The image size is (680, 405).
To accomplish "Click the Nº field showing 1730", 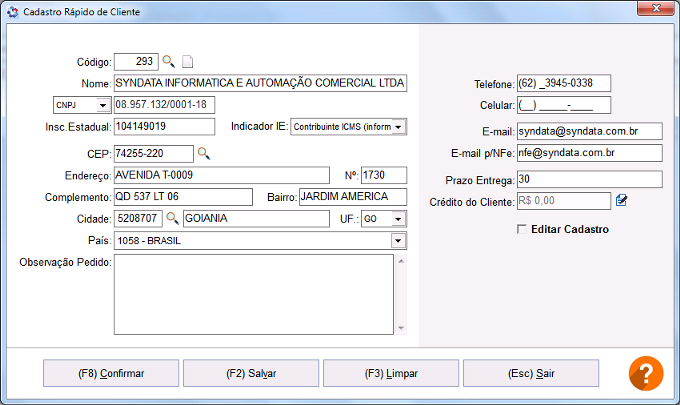I will 384,175.
